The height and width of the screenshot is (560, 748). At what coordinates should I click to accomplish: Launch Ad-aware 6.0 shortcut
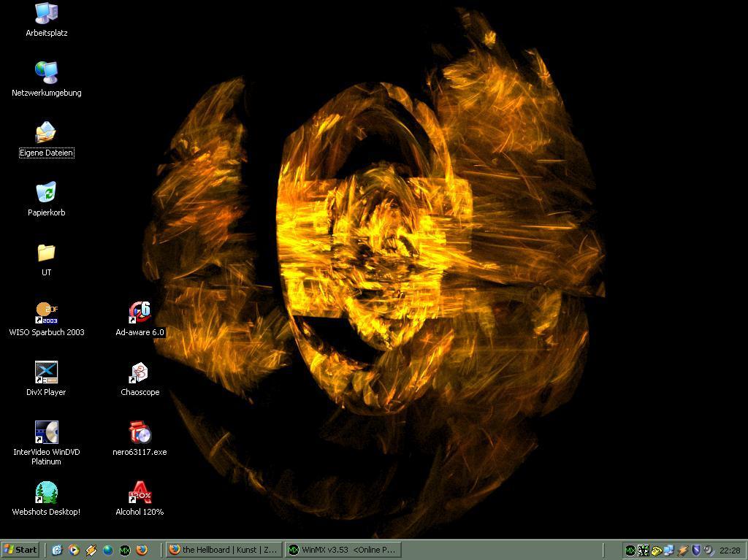(x=140, y=312)
